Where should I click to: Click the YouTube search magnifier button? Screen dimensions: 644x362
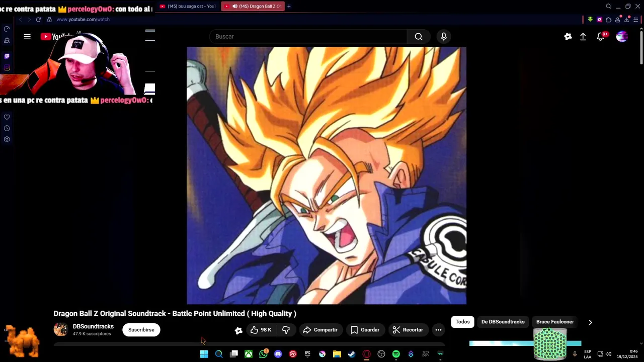click(419, 37)
